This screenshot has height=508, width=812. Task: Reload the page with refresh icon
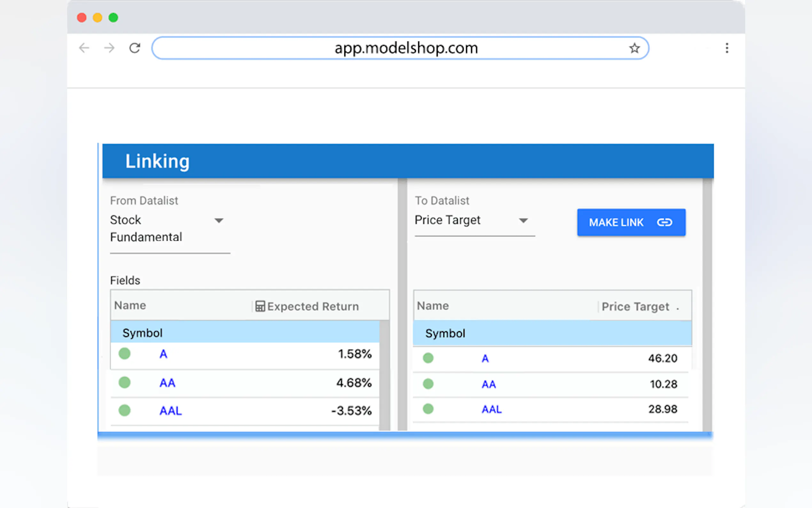coord(135,48)
